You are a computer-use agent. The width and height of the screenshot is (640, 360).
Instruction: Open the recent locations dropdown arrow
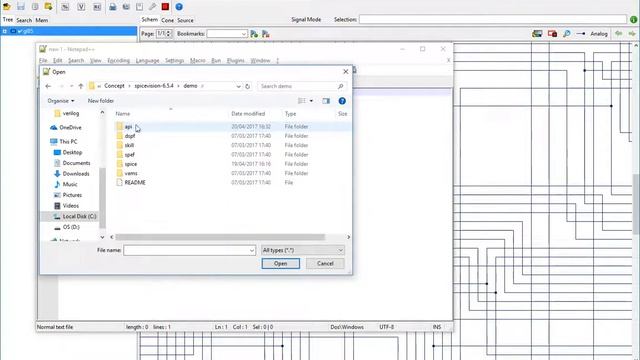pyautogui.click(x=71, y=86)
